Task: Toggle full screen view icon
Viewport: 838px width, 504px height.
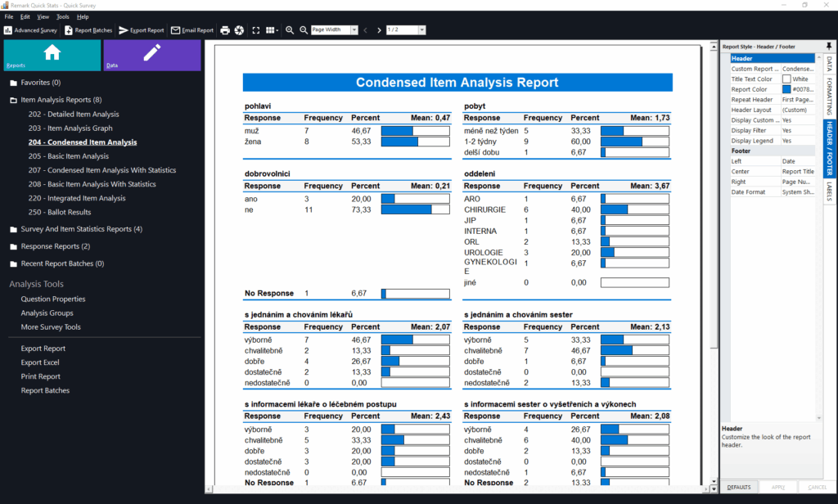Action: click(x=256, y=30)
